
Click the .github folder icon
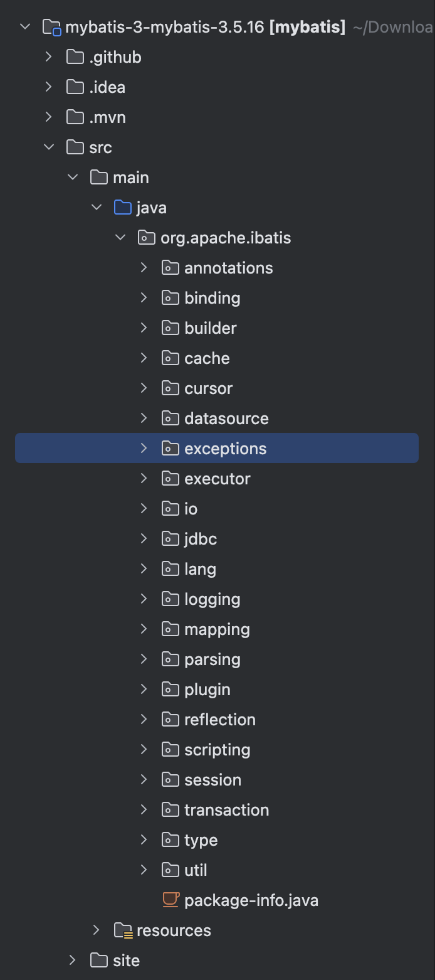point(75,57)
